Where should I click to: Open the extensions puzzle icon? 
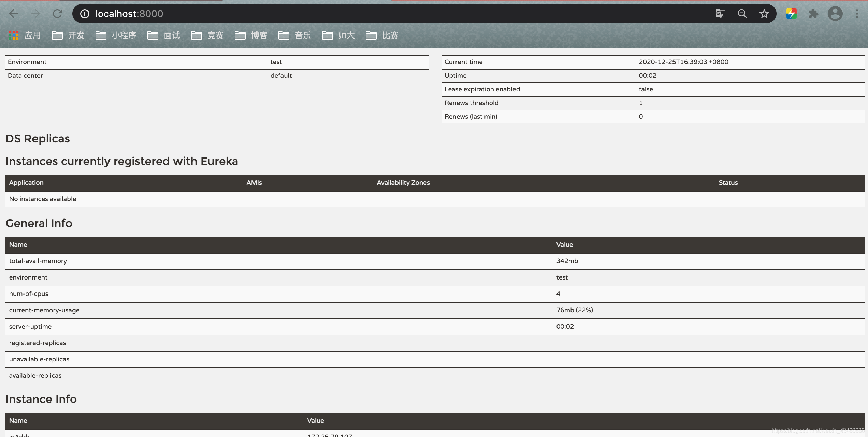click(x=813, y=14)
